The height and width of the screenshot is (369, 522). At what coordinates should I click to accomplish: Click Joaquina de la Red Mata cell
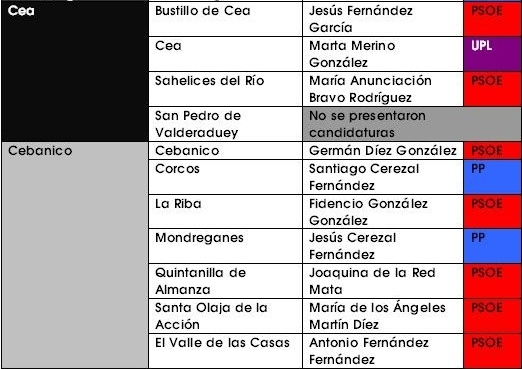point(383,281)
